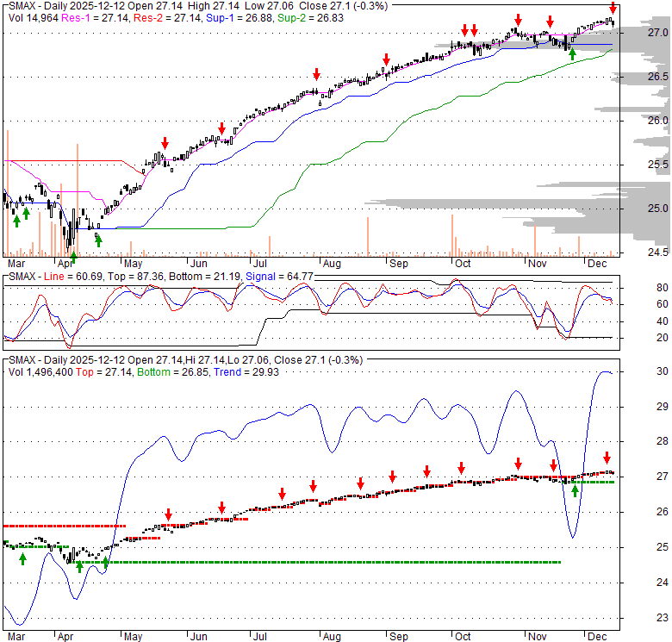
Task: Click the red sell arrow above December candles in top chart
Action: point(613,8)
